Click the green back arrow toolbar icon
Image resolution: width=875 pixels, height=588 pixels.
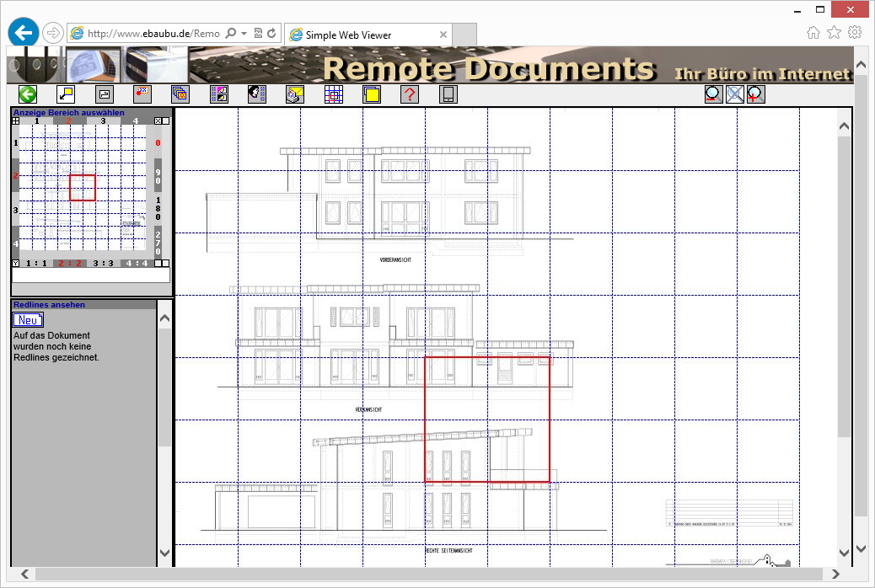[x=27, y=94]
